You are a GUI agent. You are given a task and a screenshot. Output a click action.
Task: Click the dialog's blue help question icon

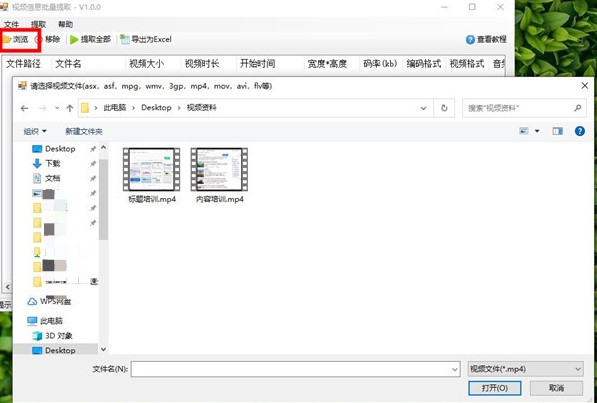tap(579, 131)
